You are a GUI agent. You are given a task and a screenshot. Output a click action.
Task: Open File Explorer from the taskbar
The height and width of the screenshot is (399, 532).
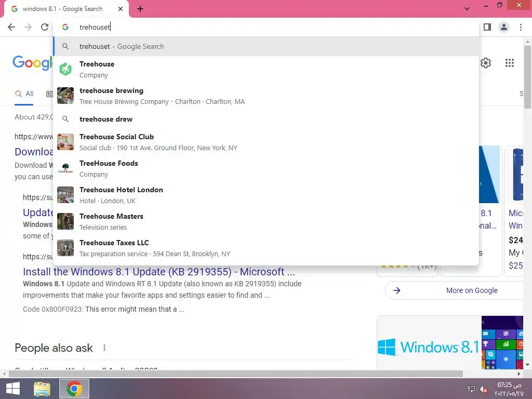(42, 389)
